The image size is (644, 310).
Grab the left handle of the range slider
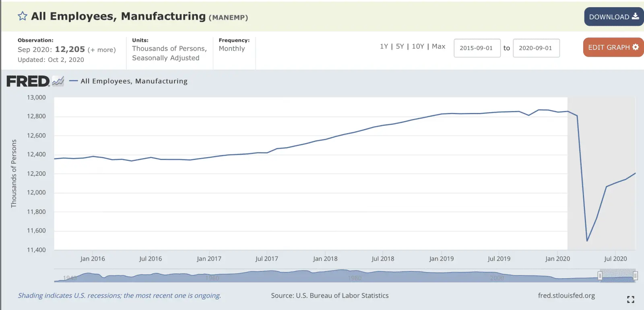pos(600,276)
